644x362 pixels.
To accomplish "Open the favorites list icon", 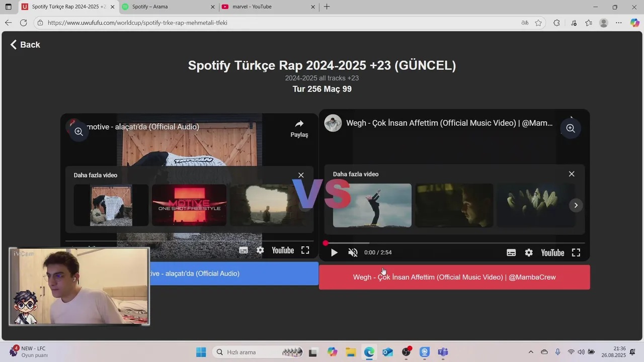I will tap(589, 23).
